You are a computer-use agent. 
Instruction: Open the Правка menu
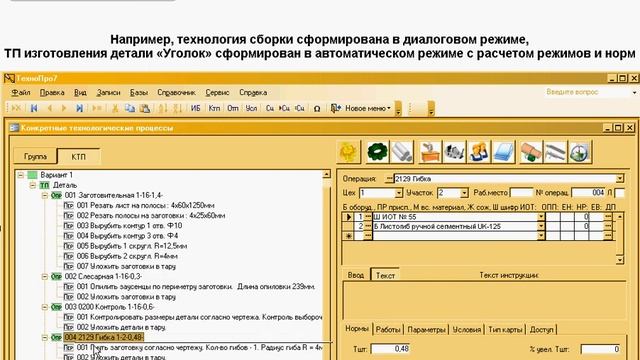coord(52,93)
